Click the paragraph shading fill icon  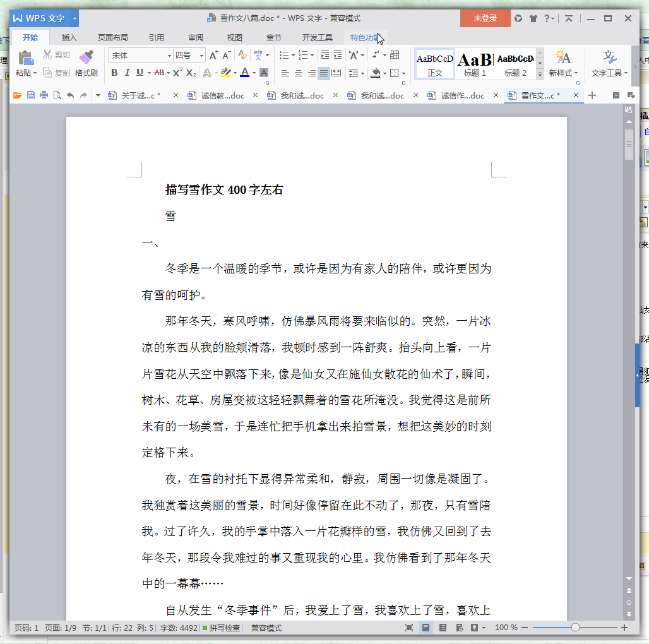pos(376,73)
